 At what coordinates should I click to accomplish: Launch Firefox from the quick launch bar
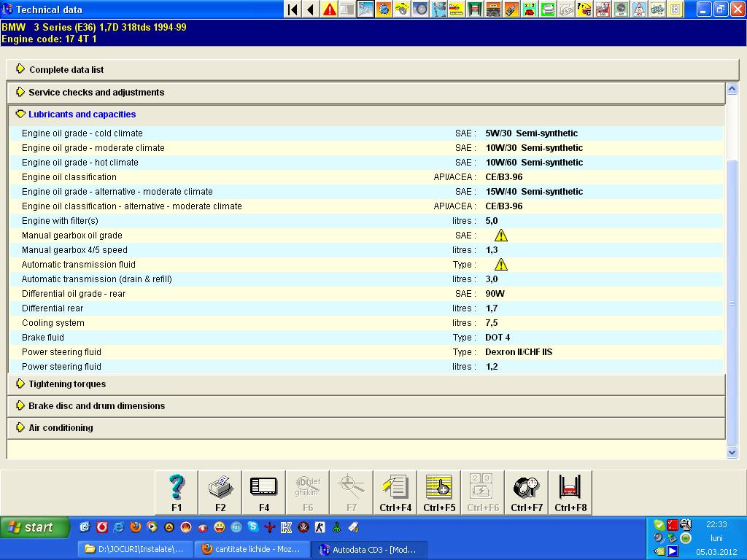(135, 527)
